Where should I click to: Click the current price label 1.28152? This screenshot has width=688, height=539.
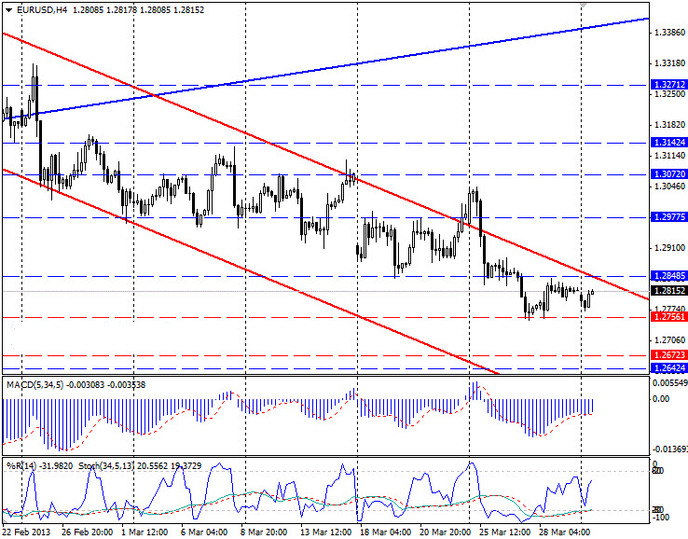tap(667, 290)
